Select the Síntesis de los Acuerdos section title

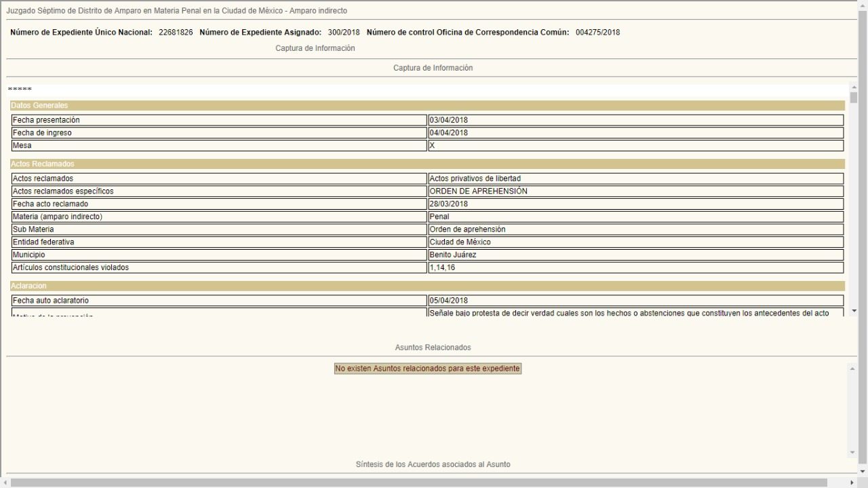[433, 464]
